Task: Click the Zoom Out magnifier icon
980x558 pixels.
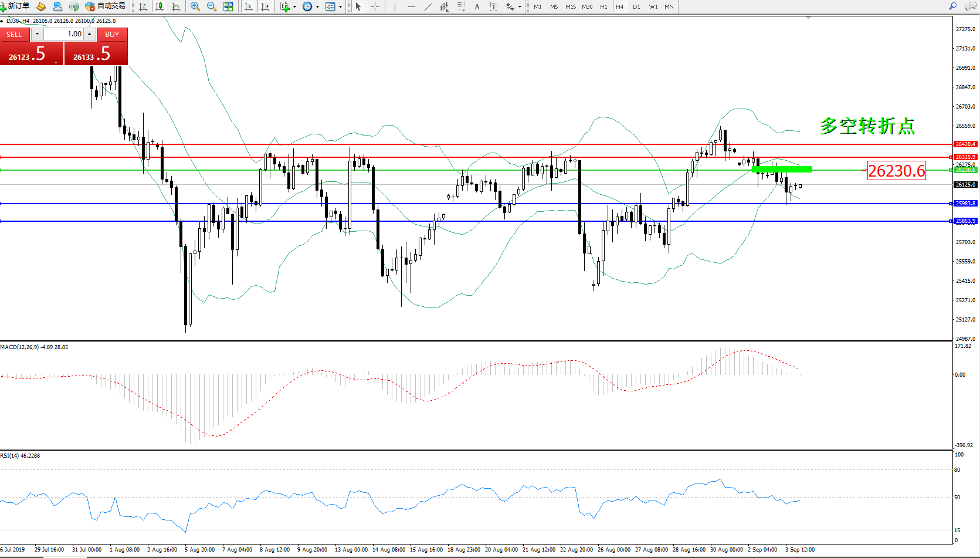Action: pyautogui.click(x=212, y=6)
